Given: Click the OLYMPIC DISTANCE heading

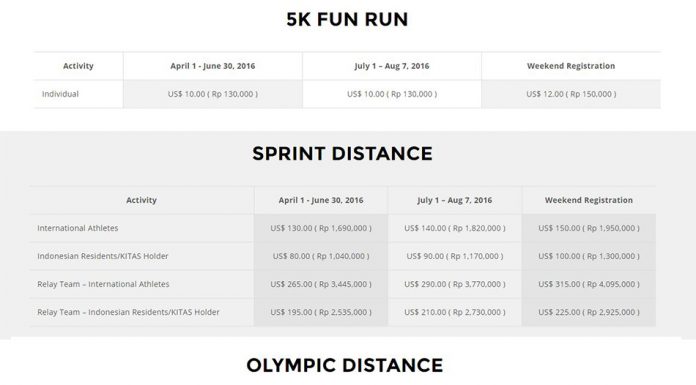Looking at the screenshot, I should (x=345, y=365).
